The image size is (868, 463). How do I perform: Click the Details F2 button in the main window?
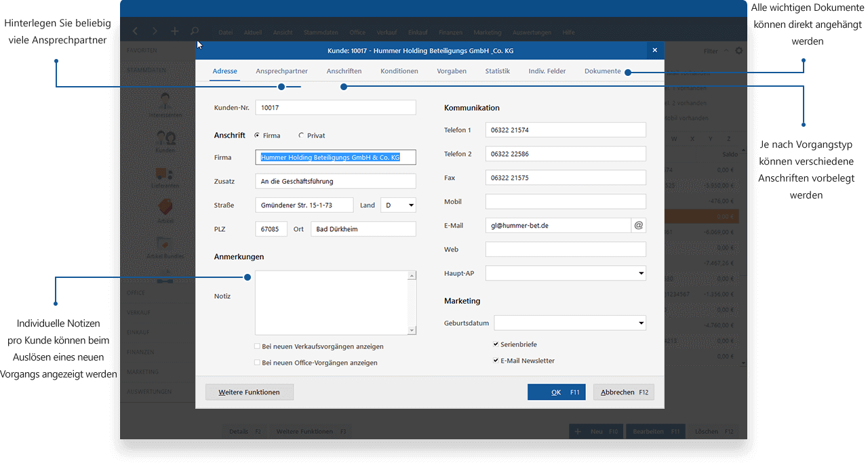pyautogui.click(x=245, y=432)
